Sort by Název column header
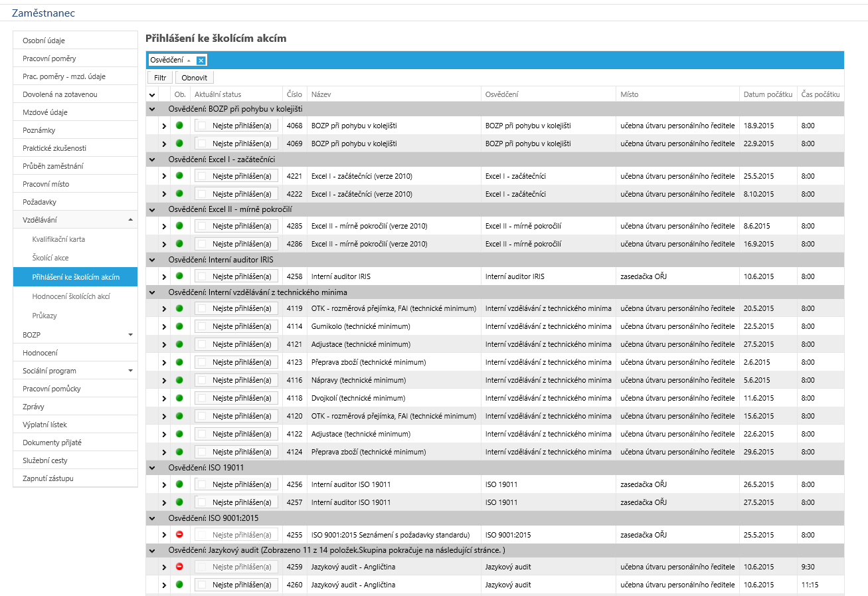The height and width of the screenshot is (596, 868). [394, 94]
